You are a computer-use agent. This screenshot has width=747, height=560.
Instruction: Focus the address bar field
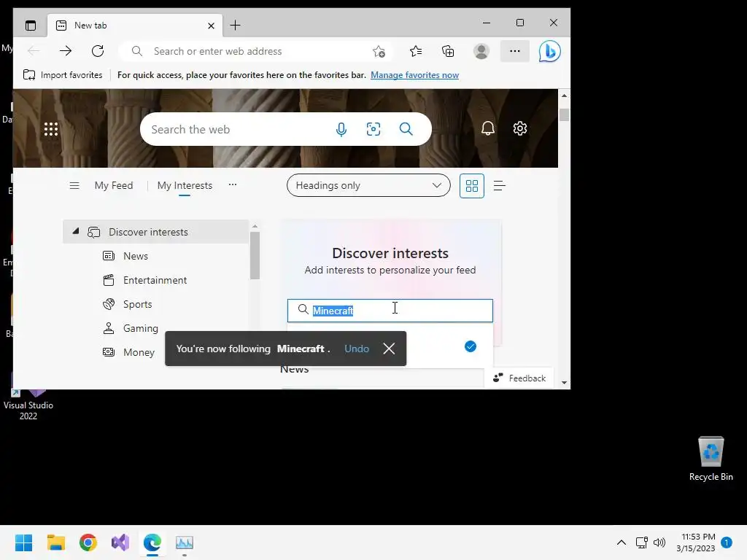(258, 51)
